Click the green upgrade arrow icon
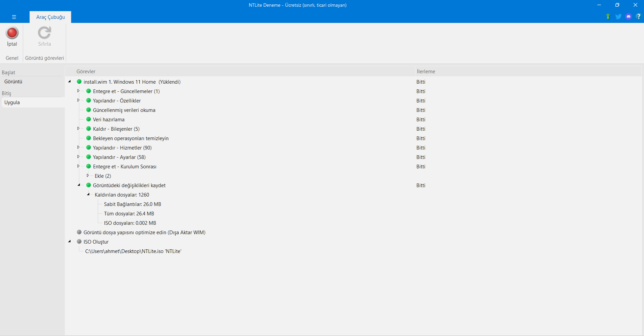Viewport: 644px width, 336px height. coord(608,16)
